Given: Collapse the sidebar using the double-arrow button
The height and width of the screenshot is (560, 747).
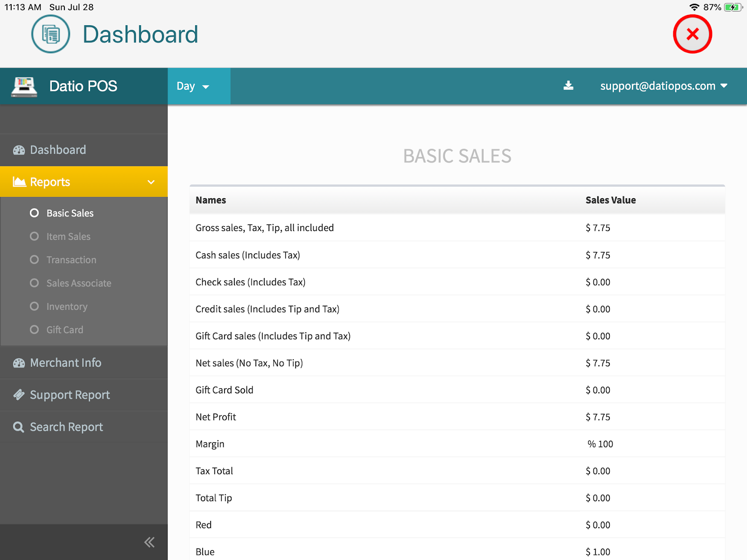Looking at the screenshot, I should 149,542.
